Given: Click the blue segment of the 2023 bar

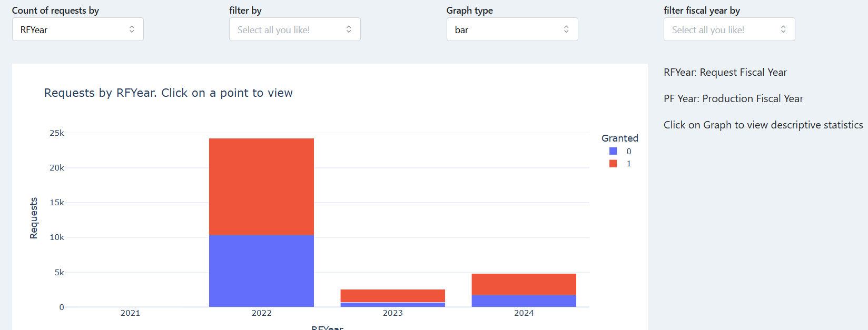Looking at the screenshot, I should [x=392, y=305].
